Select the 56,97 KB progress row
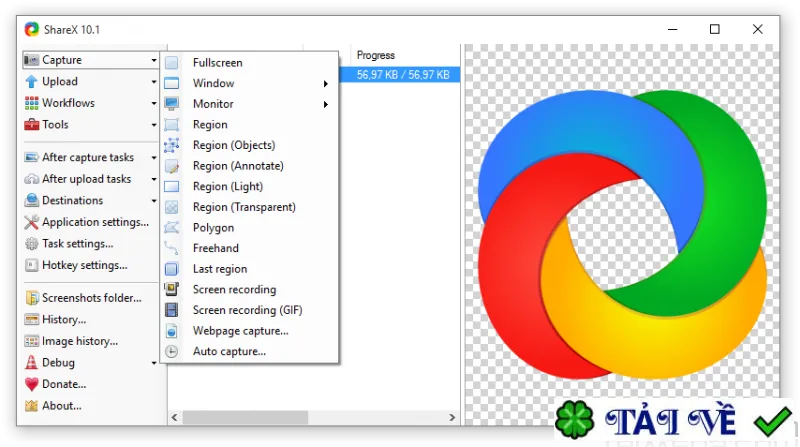The image size is (800, 447). point(400,75)
